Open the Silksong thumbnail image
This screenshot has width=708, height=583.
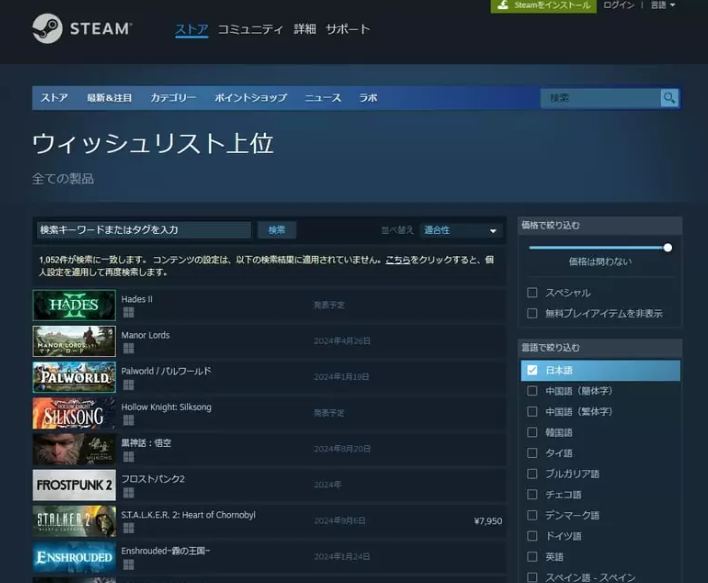tap(74, 413)
